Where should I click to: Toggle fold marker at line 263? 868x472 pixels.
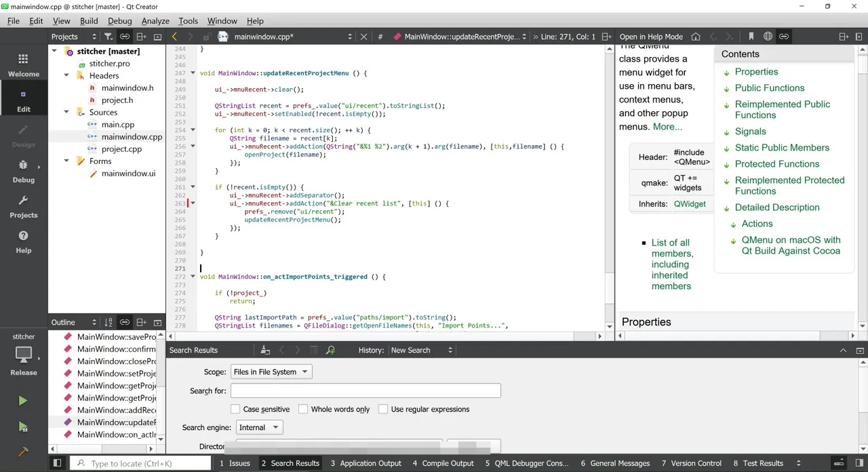193,203
